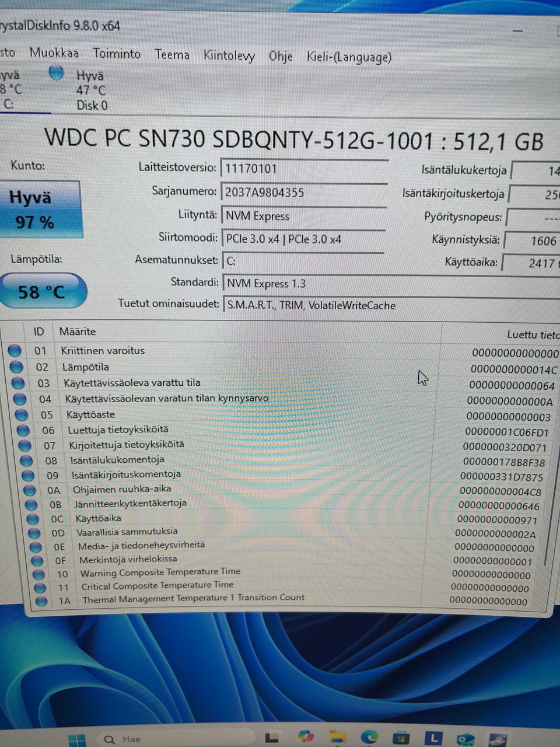Screen dimensions: 560x747
Task: Open Microsoft Edge from taskbar
Action: click(x=369, y=738)
